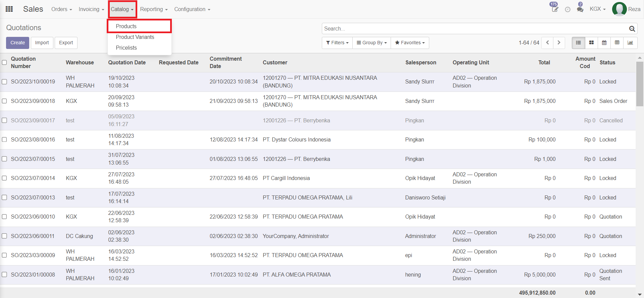Open the Reporting menu dropdown
The image size is (644, 298).
pos(154,9)
